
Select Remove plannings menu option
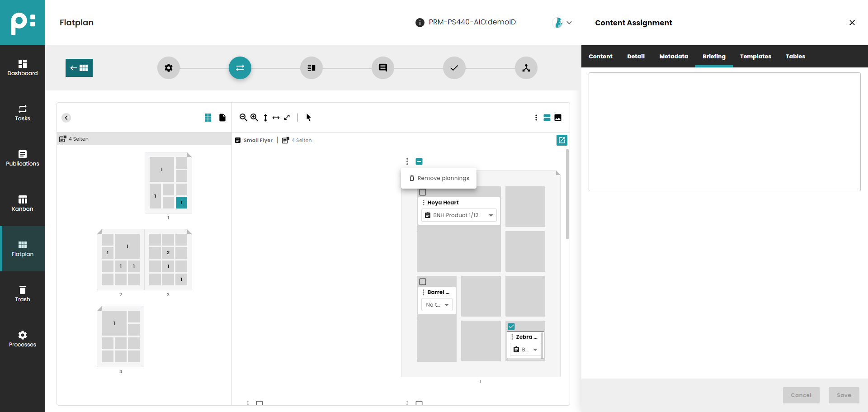[439, 178]
